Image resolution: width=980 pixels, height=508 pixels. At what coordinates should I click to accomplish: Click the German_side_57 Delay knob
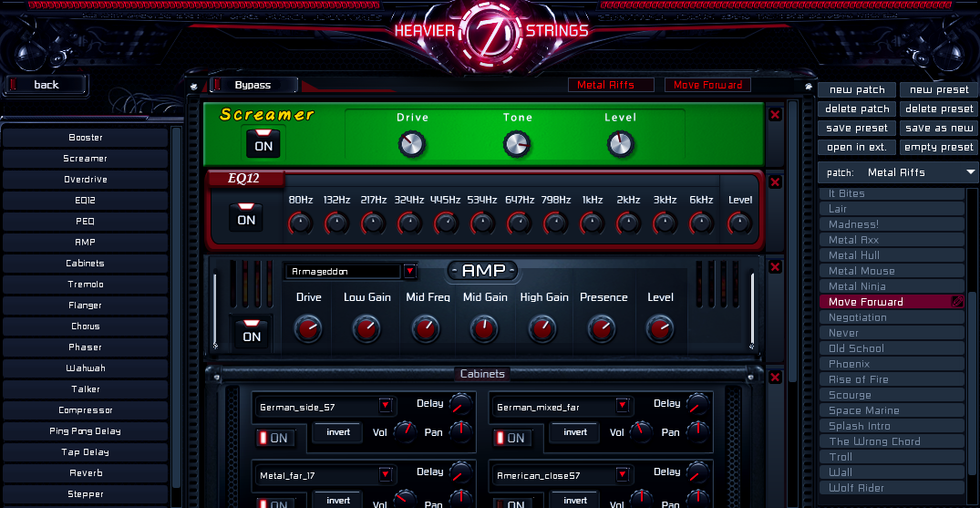pos(460,404)
